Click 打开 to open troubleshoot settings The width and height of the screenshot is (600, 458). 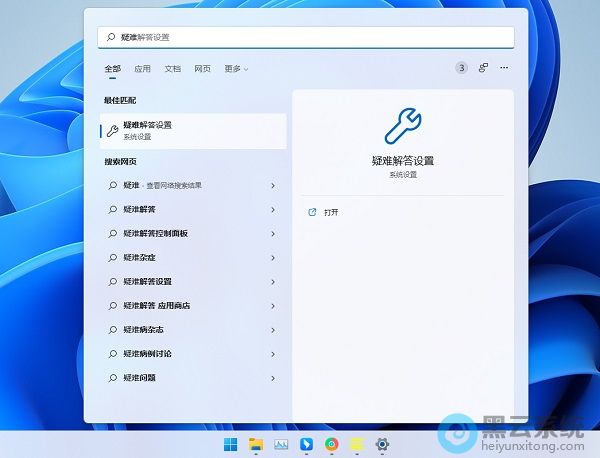[331, 212]
